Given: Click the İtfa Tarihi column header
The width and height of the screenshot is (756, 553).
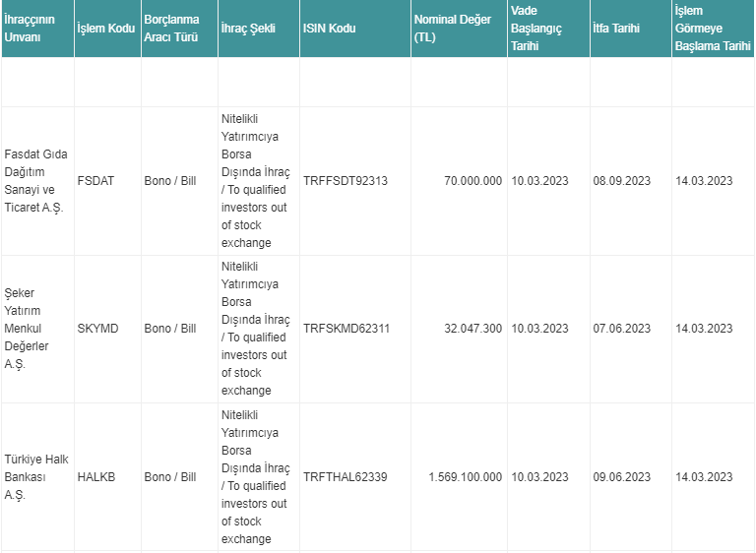Looking at the screenshot, I should tap(631, 29).
